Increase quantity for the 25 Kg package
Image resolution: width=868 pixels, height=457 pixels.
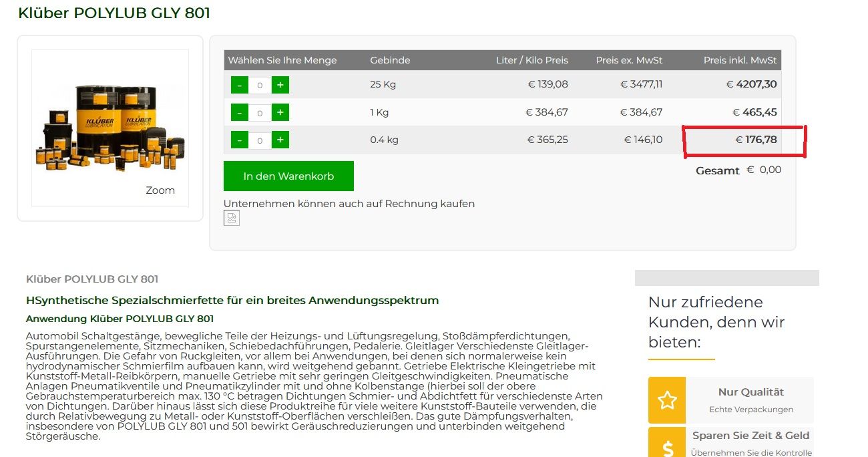coord(280,85)
